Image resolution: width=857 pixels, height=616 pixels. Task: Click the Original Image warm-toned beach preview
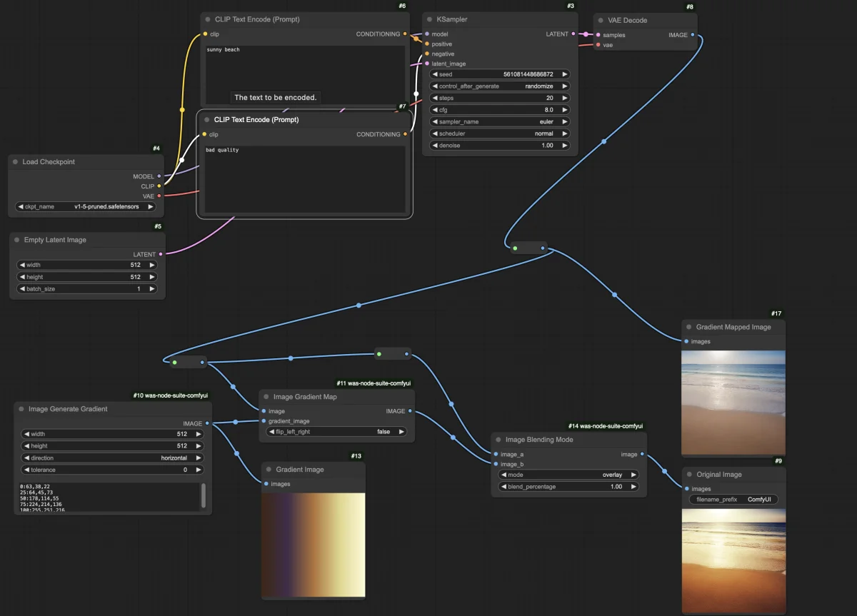(733, 560)
